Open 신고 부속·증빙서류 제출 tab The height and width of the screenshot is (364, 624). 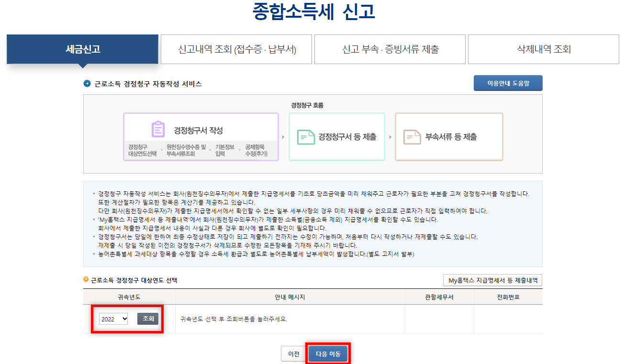coord(389,49)
